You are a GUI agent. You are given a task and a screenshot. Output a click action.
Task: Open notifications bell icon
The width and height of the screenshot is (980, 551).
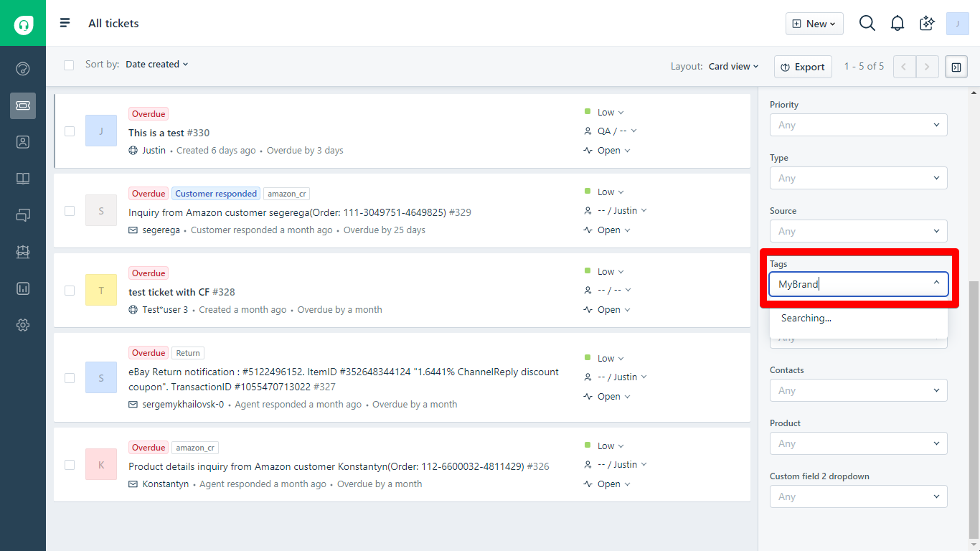click(x=897, y=24)
